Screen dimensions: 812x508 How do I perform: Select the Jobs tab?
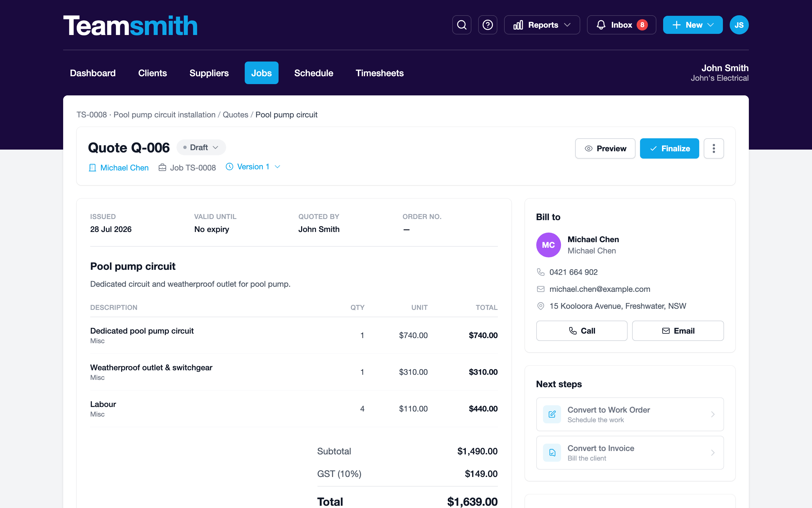click(261, 73)
